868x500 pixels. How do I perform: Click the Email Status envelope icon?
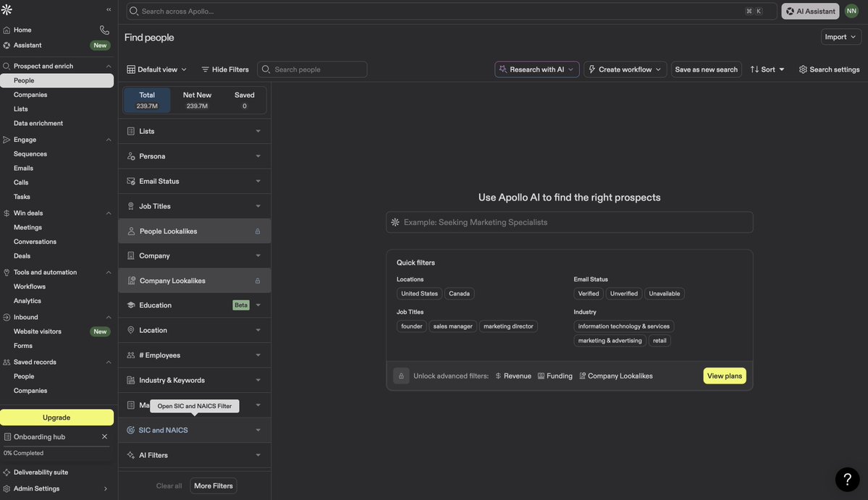pyautogui.click(x=130, y=181)
